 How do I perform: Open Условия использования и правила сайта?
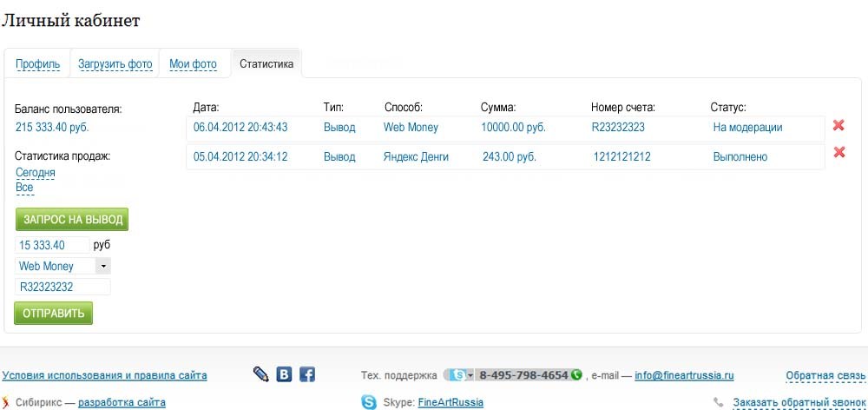click(x=105, y=375)
